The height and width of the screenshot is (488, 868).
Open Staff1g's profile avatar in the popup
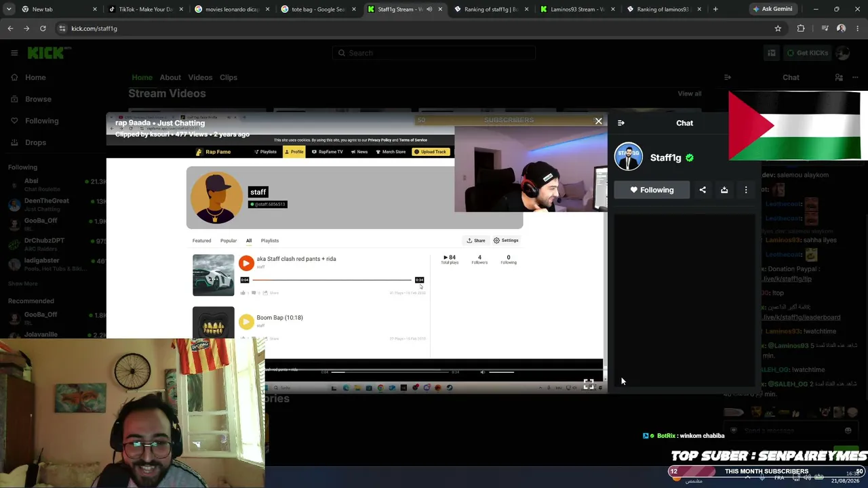point(629,157)
